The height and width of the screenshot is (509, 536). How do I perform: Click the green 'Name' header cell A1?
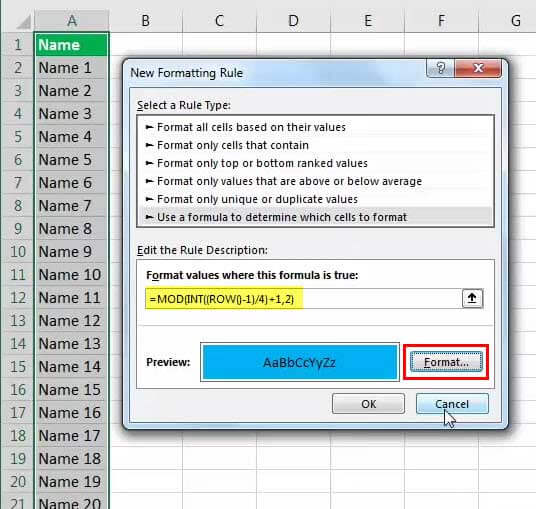tap(72, 44)
